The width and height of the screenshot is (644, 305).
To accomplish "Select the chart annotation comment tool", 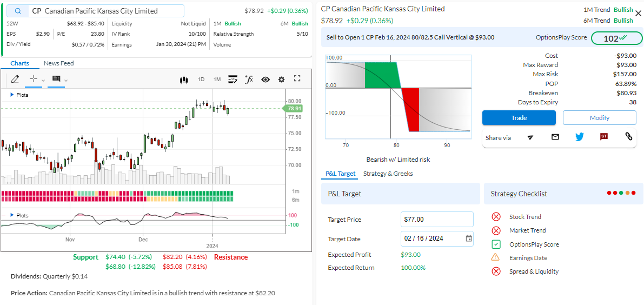I will point(56,79).
